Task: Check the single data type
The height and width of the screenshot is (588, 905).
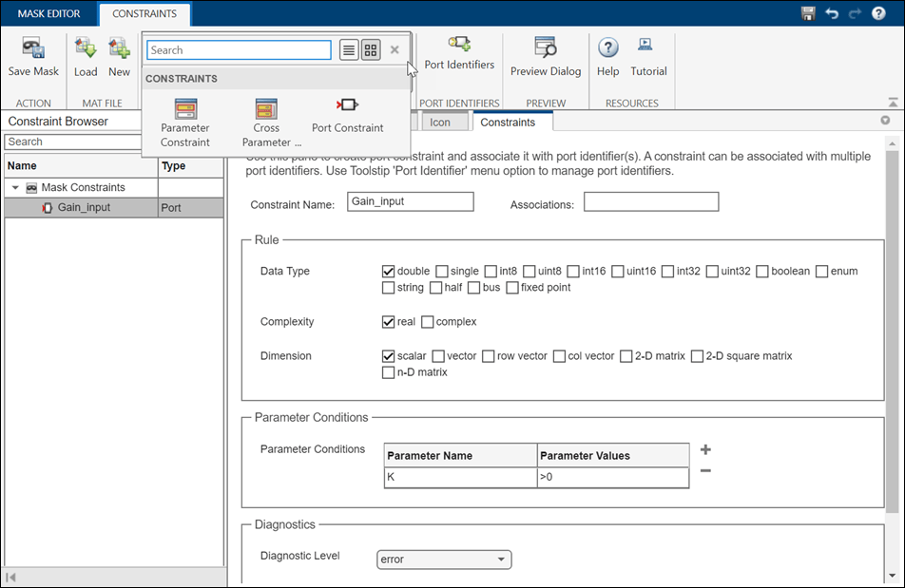Action: (x=442, y=272)
